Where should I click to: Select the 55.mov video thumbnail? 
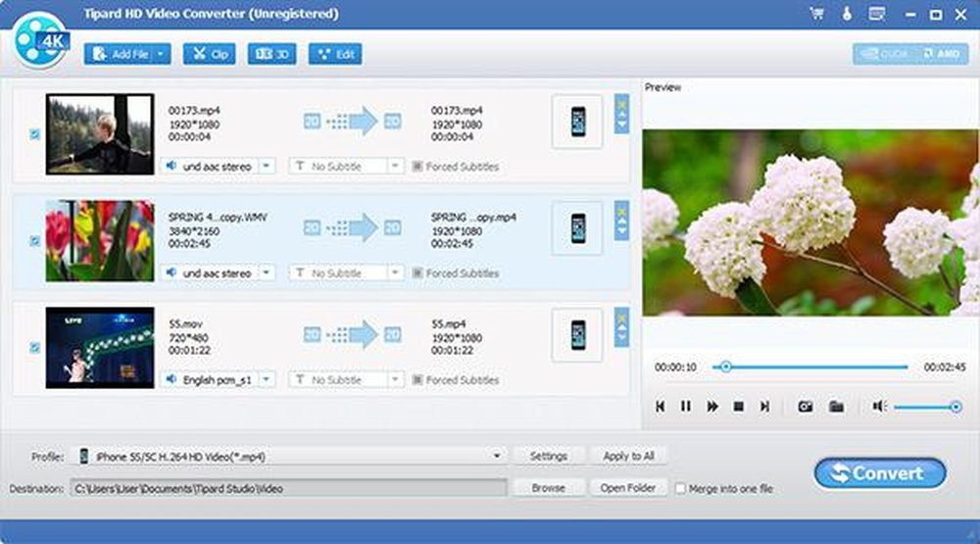[x=100, y=348]
